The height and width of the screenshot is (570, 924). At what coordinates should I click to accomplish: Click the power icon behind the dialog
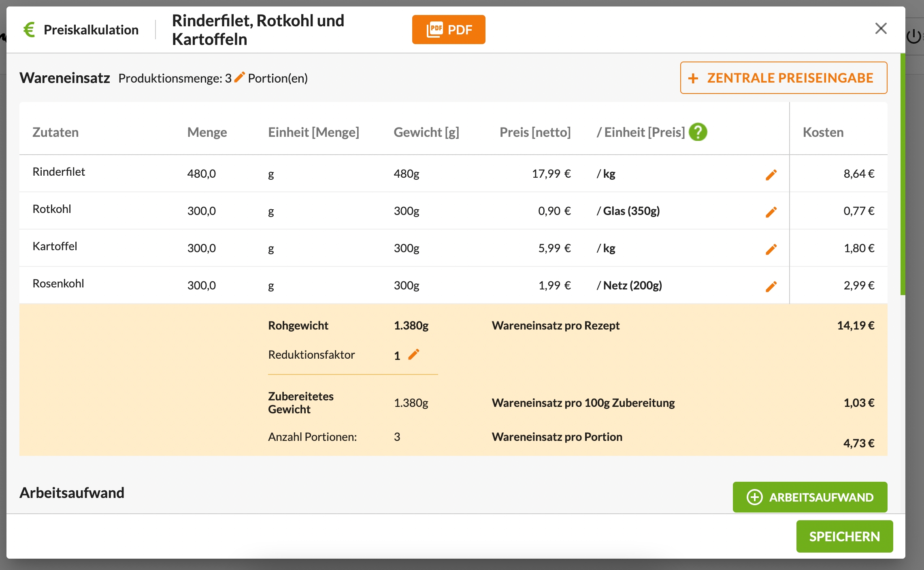914,36
